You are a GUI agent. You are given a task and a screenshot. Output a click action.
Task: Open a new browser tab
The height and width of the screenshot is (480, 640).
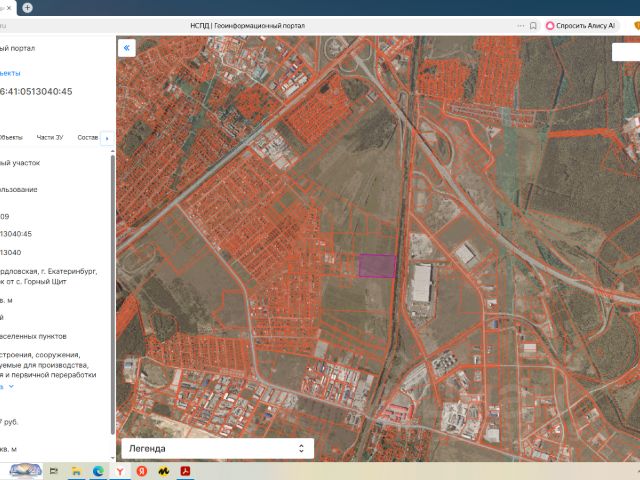tap(27, 7)
